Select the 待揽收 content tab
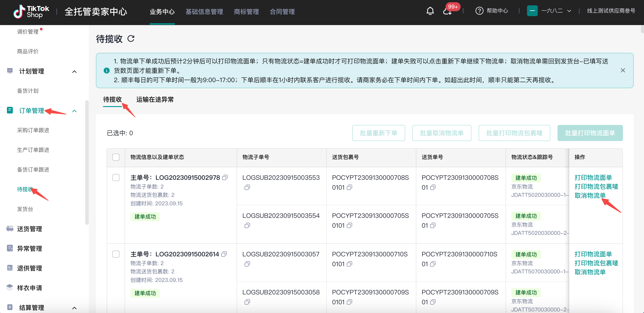 click(x=112, y=99)
